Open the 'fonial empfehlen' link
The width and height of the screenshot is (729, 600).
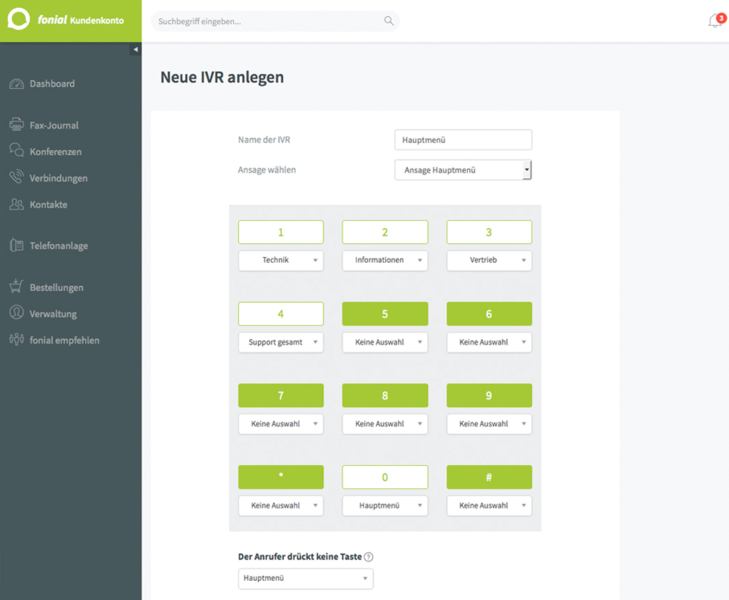click(64, 340)
